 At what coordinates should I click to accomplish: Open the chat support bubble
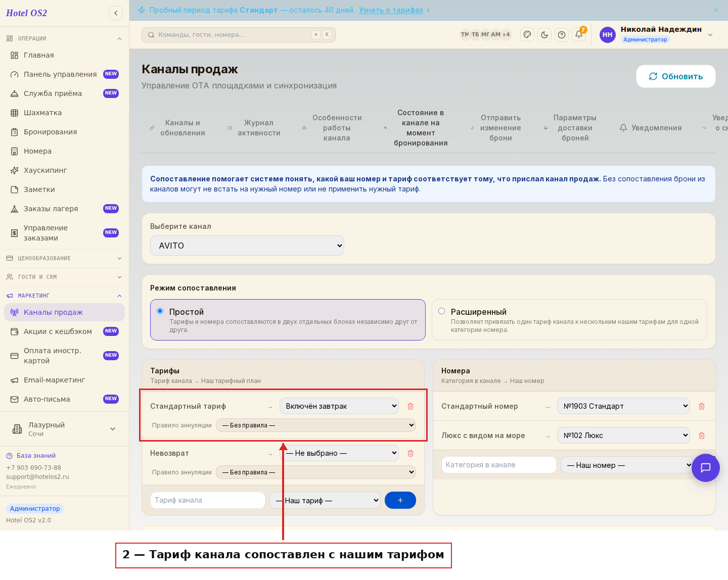(x=706, y=468)
